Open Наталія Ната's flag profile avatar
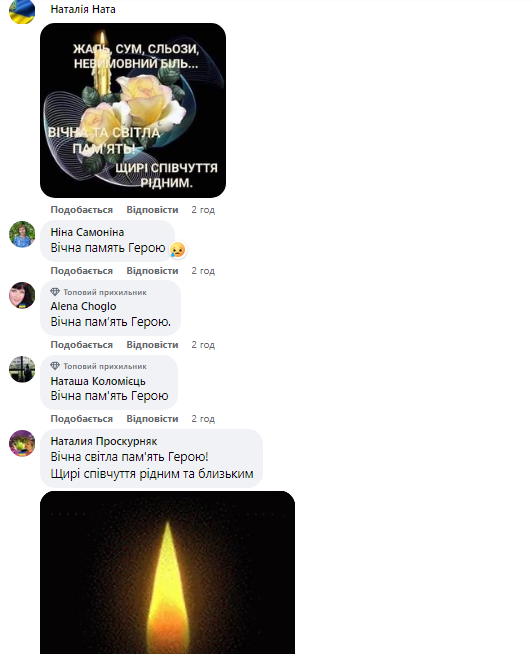Viewport: 532px width, 654px height. (22, 11)
